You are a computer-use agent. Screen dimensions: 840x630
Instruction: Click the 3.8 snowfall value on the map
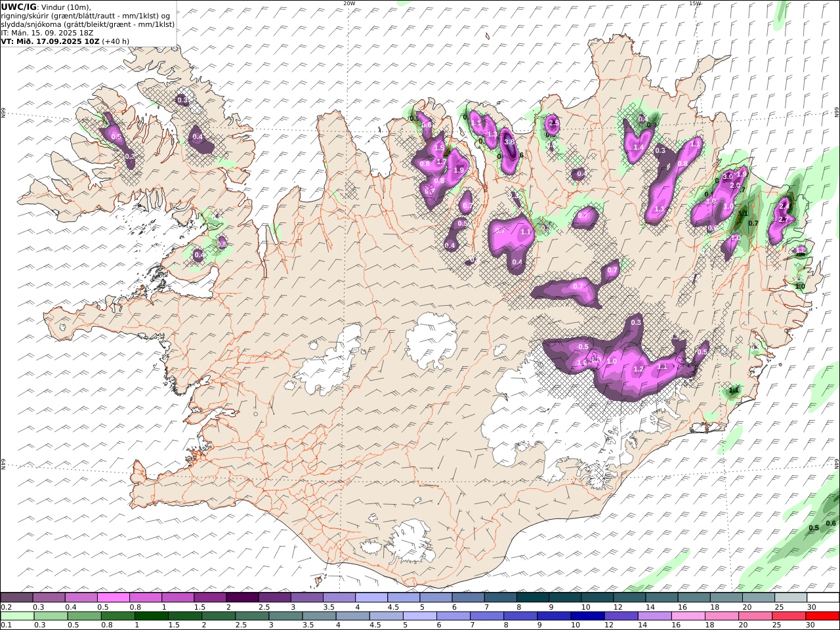pos(509,141)
